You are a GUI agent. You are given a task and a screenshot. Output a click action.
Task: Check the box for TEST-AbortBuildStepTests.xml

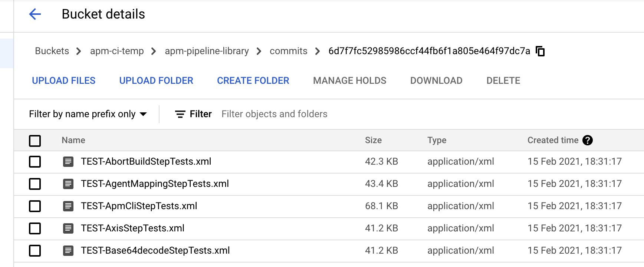pyautogui.click(x=35, y=162)
